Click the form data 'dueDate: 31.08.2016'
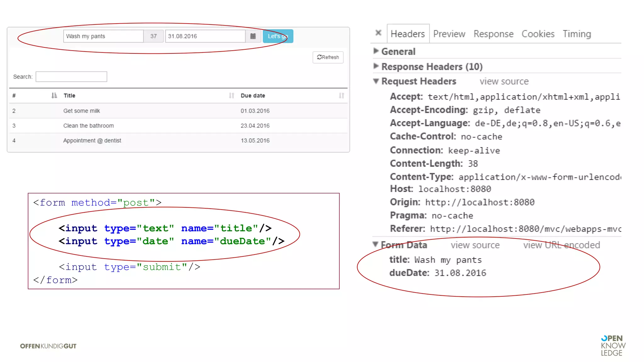The width and height of the screenshot is (644, 362). (x=438, y=273)
